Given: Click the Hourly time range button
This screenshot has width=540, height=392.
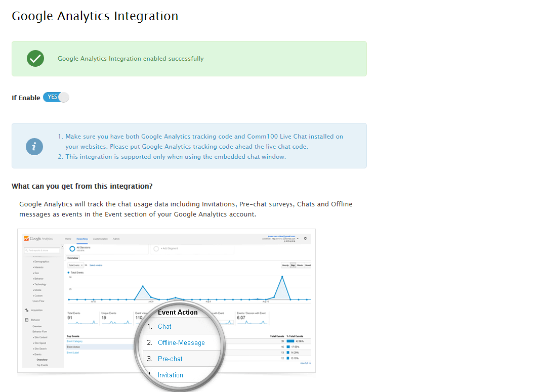Looking at the screenshot, I should pos(285,265).
